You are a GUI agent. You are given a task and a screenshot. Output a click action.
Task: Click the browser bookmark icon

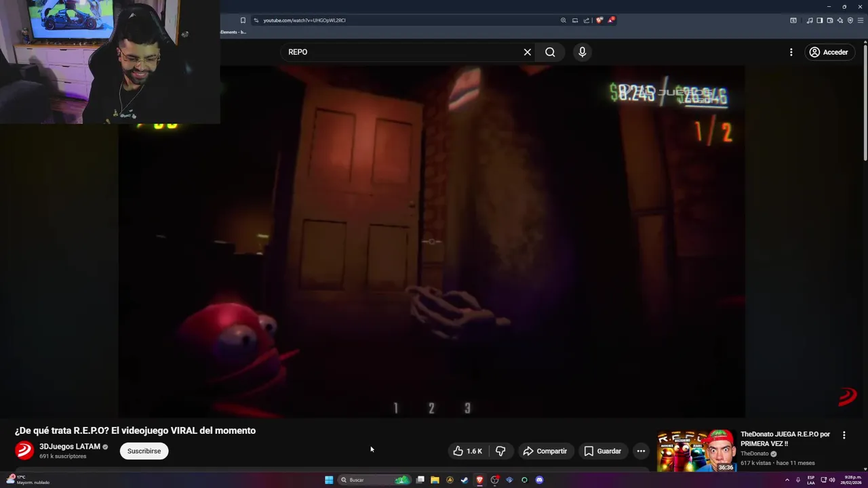243,20
